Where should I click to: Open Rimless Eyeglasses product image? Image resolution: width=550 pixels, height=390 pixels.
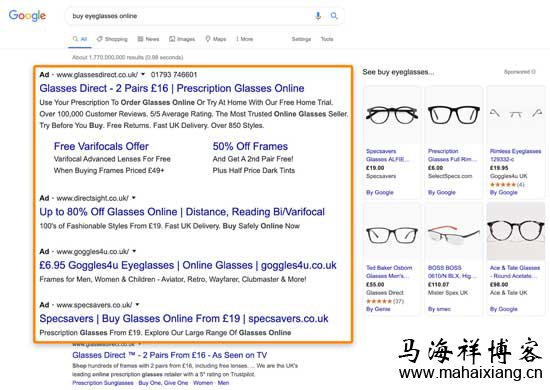tap(516, 115)
